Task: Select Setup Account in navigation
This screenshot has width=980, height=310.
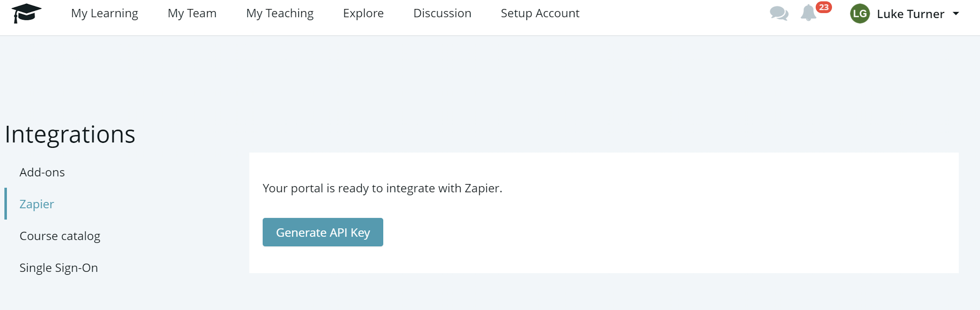Action: click(x=540, y=13)
